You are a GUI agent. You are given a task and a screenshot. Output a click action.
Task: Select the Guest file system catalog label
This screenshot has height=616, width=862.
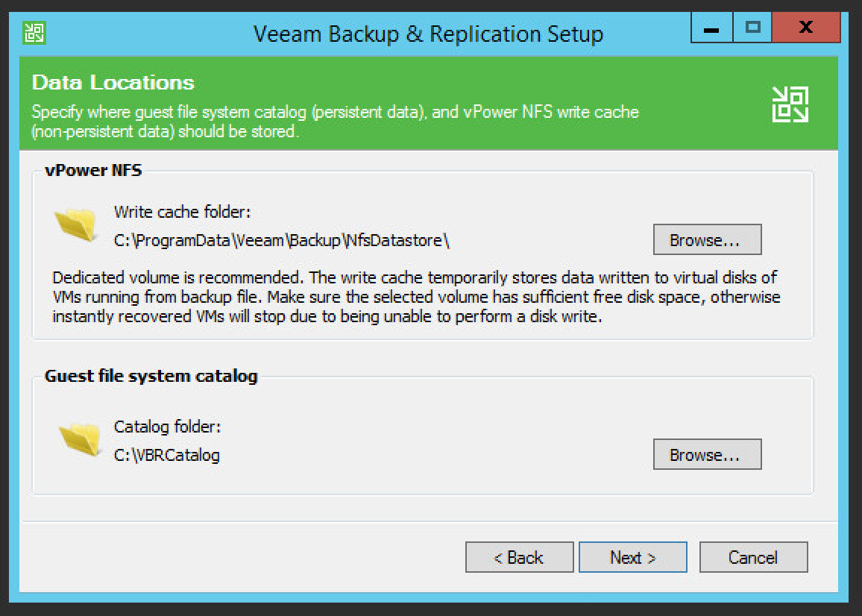coord(151,376)
